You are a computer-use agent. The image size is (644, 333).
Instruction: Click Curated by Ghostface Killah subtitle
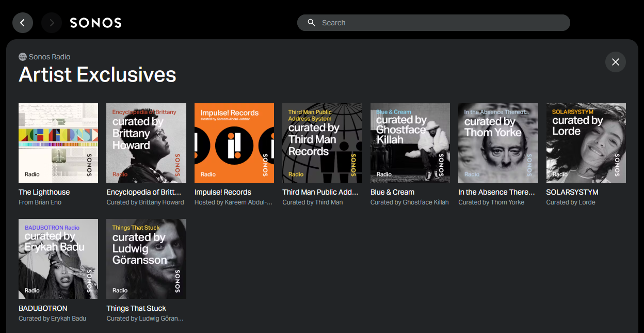(x=410, y=202)
